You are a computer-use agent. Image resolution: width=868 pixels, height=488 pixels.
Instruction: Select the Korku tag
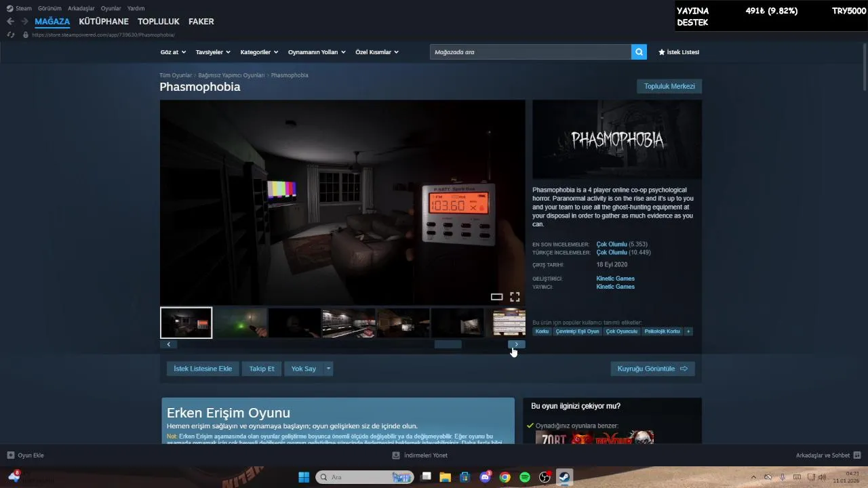tap(542, 331)
